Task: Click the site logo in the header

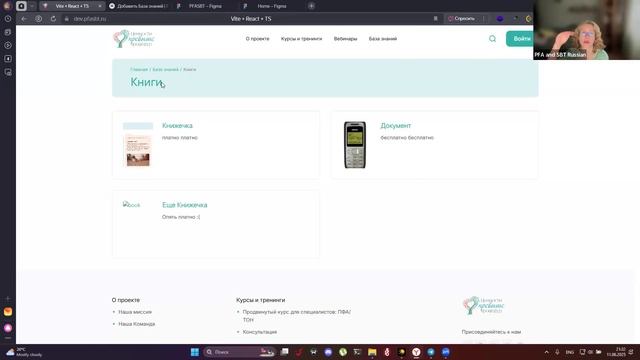Action: coord(134,39)
